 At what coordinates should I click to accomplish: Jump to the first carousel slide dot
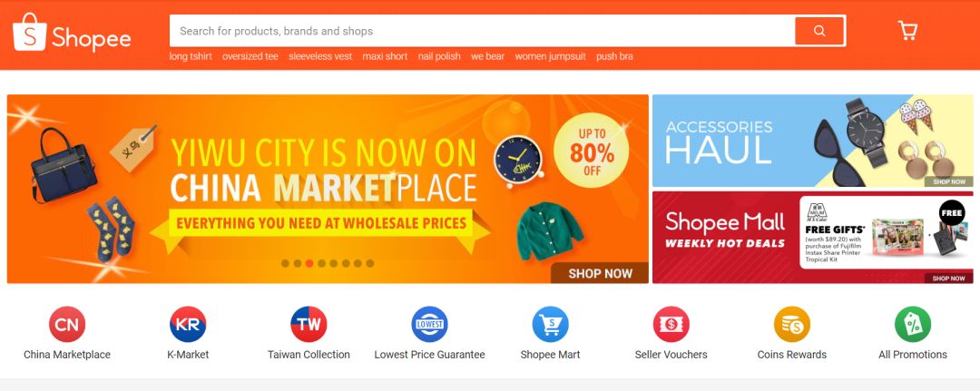pyautogui.click(x=285, y=264)
